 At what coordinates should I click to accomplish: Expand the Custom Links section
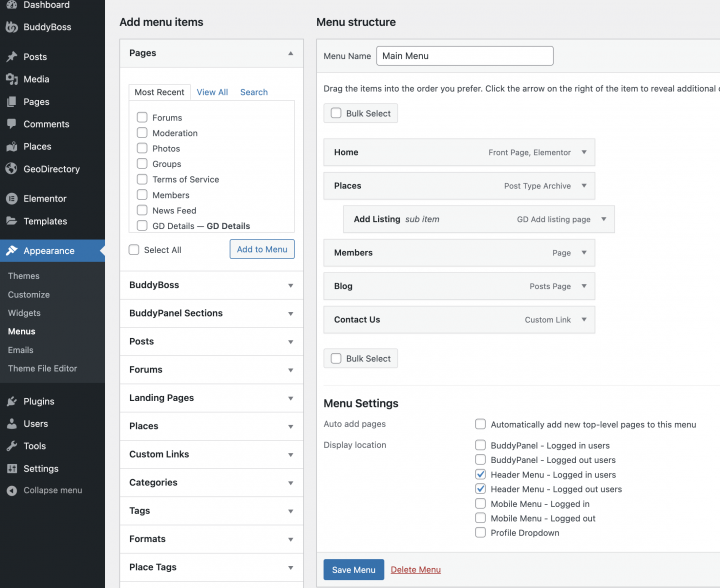pyautogui.click(x=290, y=454)
